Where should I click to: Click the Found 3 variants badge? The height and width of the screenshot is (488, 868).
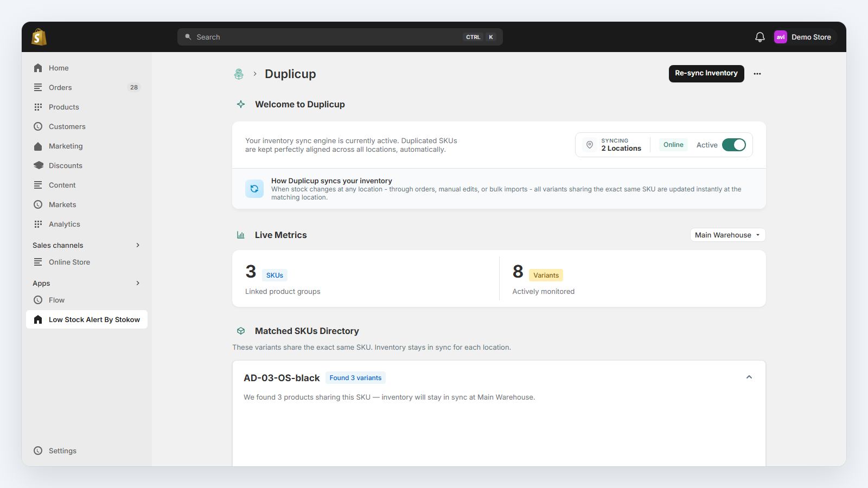[355, 378]
